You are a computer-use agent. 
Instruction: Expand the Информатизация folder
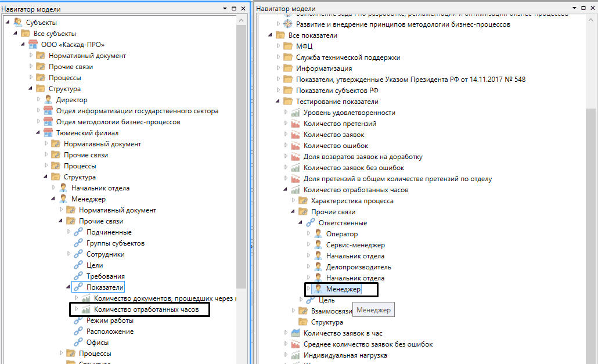pos(278,69)
